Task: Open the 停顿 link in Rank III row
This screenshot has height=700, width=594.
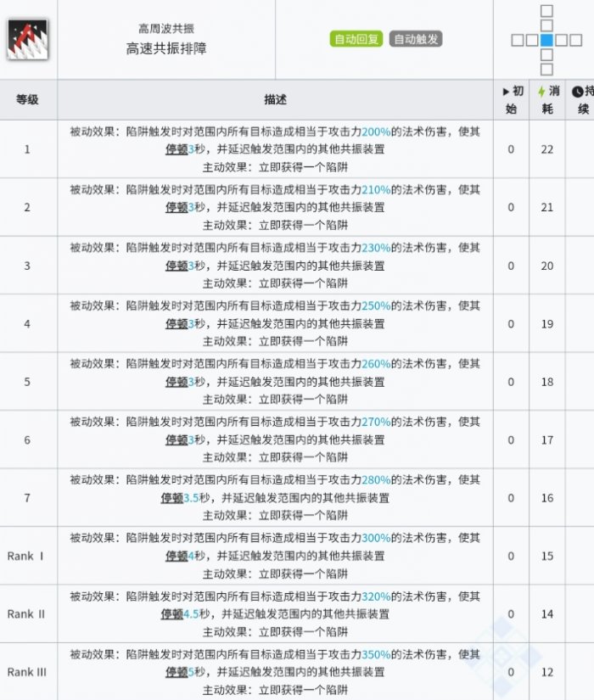Action: pyautogui.click(x=177, y=672)
